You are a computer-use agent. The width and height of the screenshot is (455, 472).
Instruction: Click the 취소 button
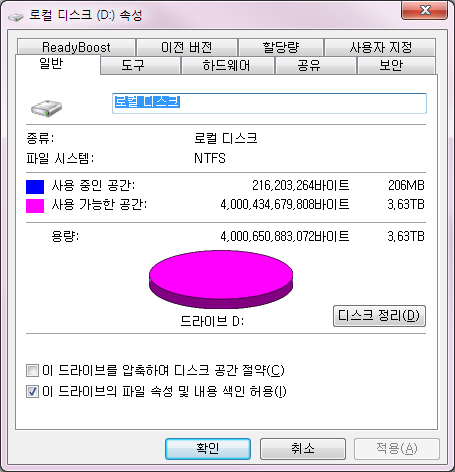(303, 449)
